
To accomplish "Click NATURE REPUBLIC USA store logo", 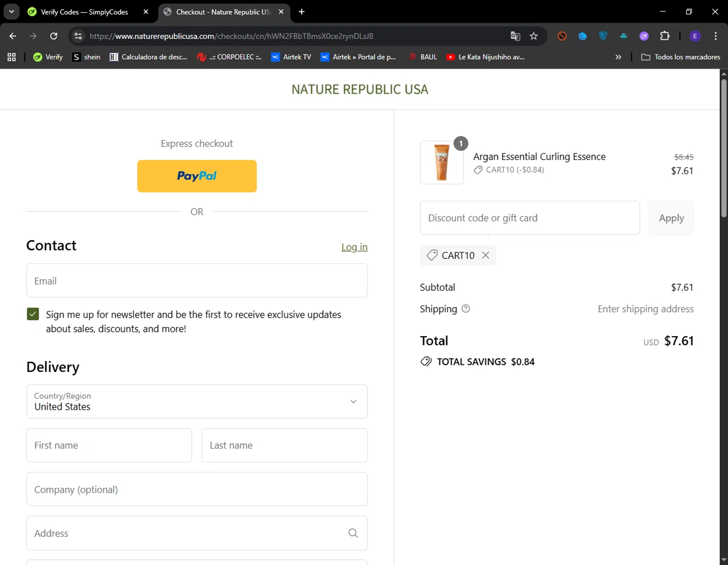I will pos(360,89).
